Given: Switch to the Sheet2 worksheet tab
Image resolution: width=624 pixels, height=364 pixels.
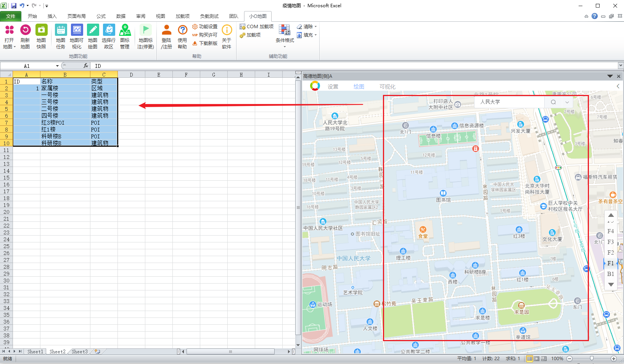Looking at the screenshot, I should coord(58,351).
